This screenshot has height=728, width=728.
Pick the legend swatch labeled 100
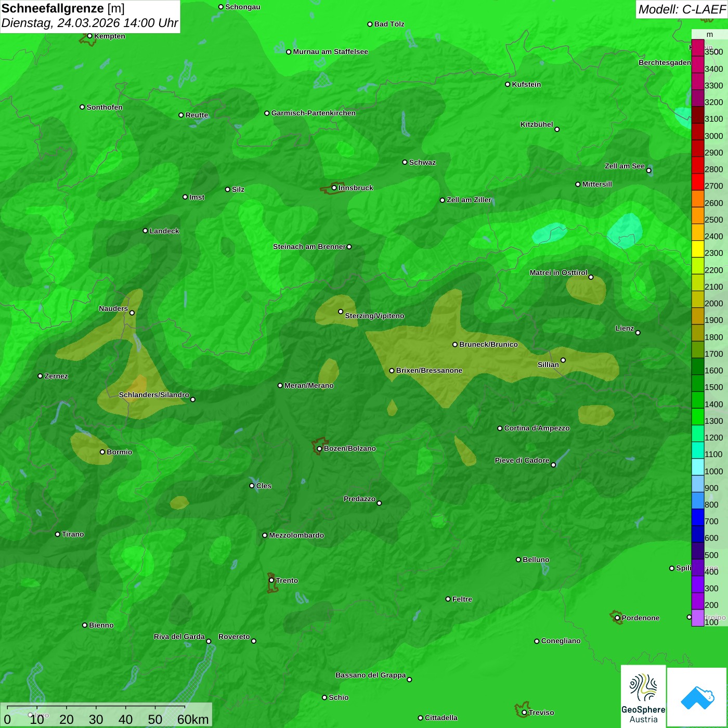(698, 618)
